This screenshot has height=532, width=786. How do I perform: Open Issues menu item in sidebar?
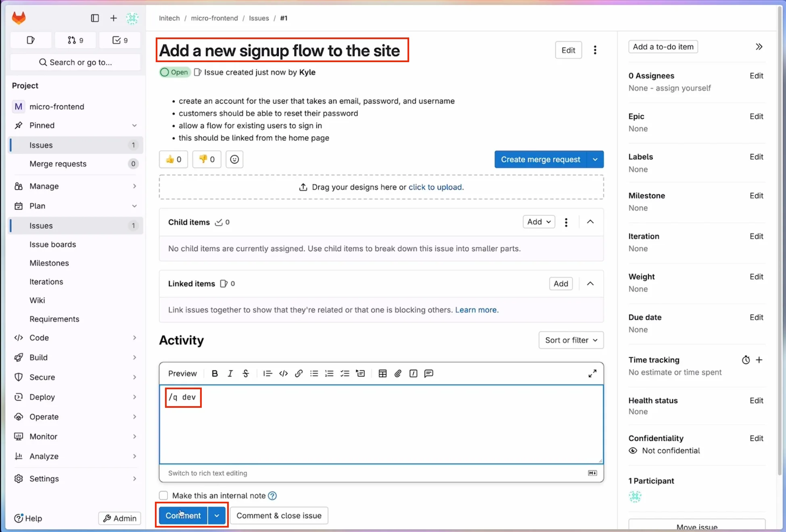[41, 225]
